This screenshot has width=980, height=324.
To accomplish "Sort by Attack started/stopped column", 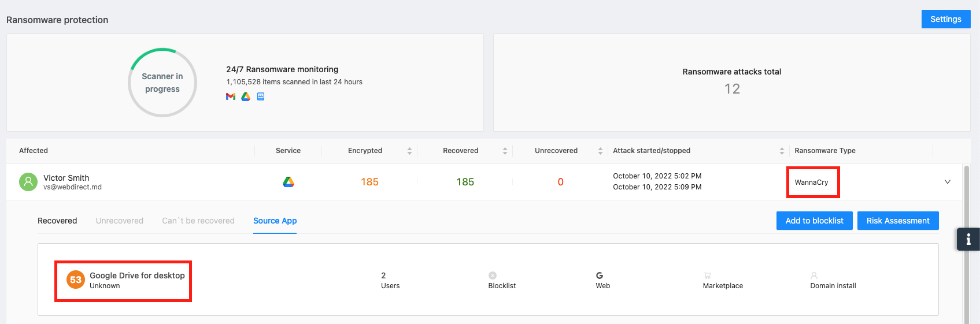I will tap(782, 151).
